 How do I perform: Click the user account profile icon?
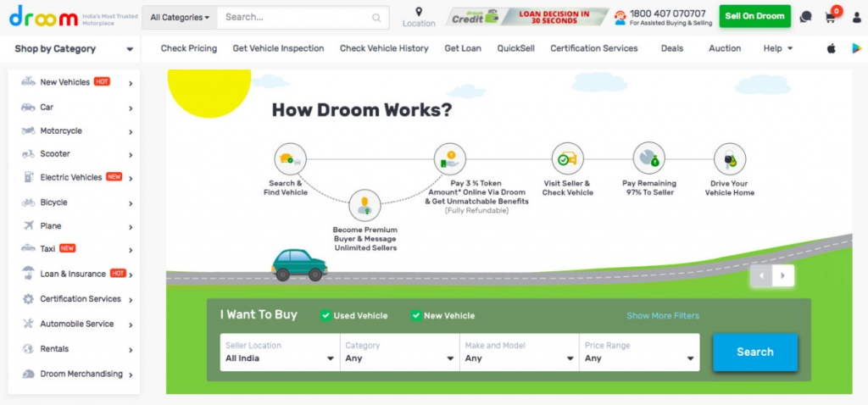[854, 17]
